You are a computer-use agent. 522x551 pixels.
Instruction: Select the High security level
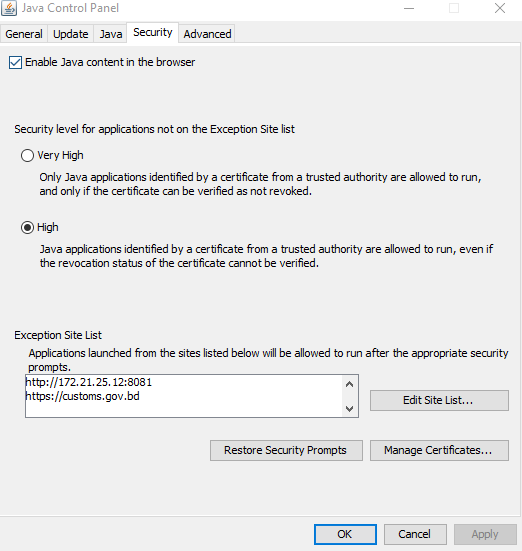27,227
